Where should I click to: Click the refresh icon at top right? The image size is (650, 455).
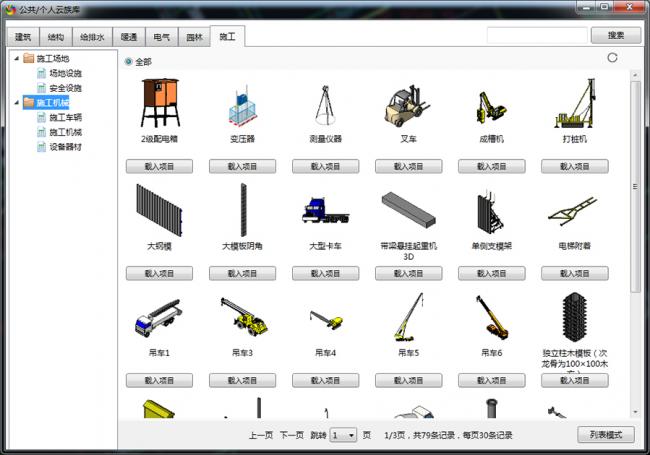pos(612,58)
